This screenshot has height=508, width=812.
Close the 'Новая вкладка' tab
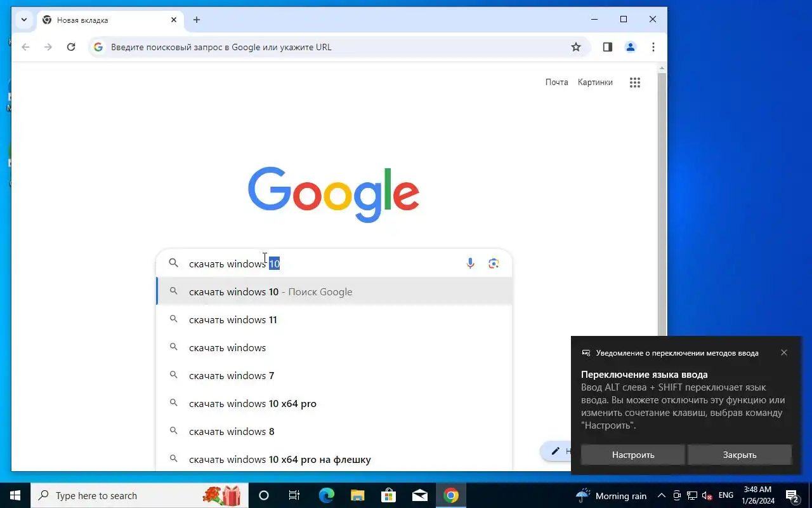pyautogui.click(x=174, y=20)
